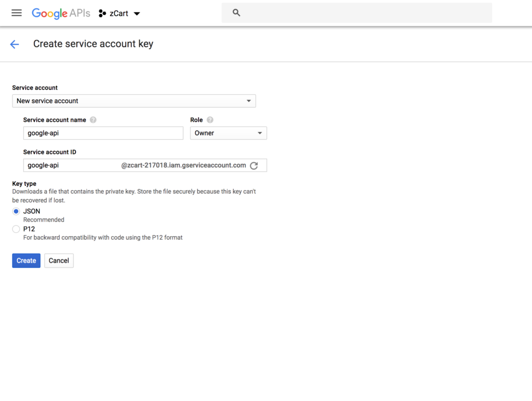Open the hamburger navigation menu
Image resolution: width=532 pixels, height=401 pixels.
point(17,13)
